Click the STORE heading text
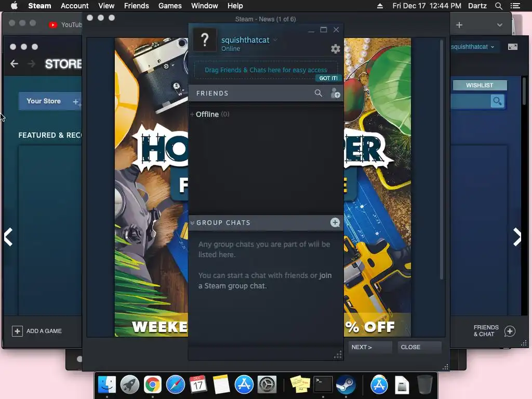Image resolution: width=532 pixels, height=399 pixels. pos(63,64)
